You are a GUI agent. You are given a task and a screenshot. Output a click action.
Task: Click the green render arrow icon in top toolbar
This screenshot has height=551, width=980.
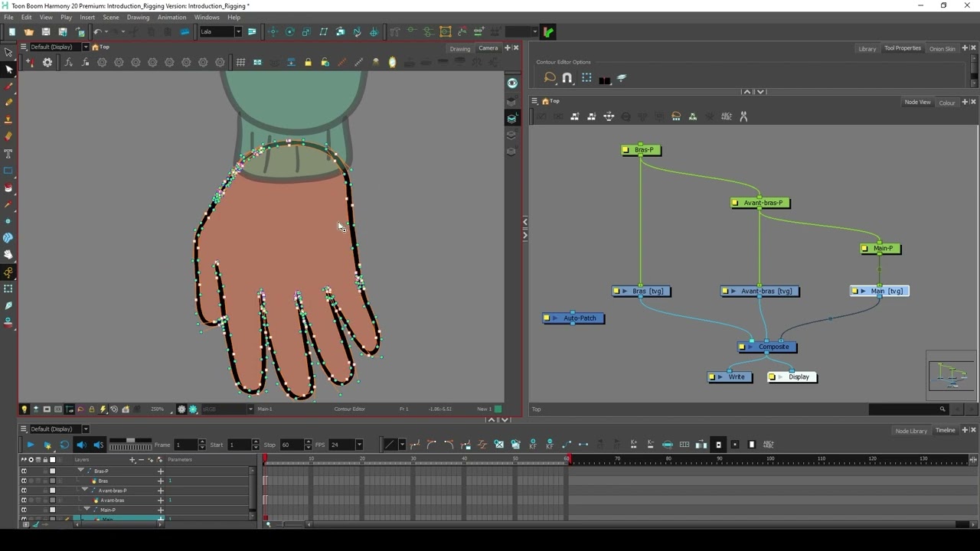pyautogui.click(x=549, y=32)
